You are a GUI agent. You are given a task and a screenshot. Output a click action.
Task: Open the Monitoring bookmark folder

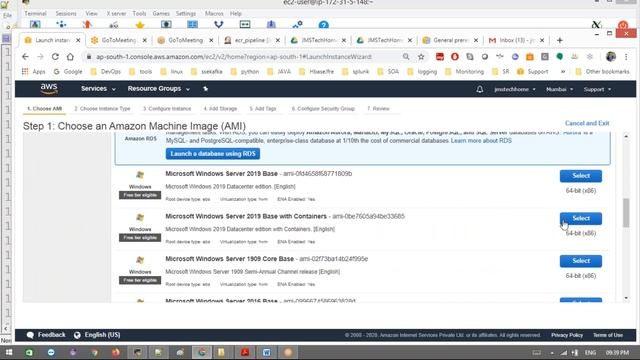tap(464, 71)
